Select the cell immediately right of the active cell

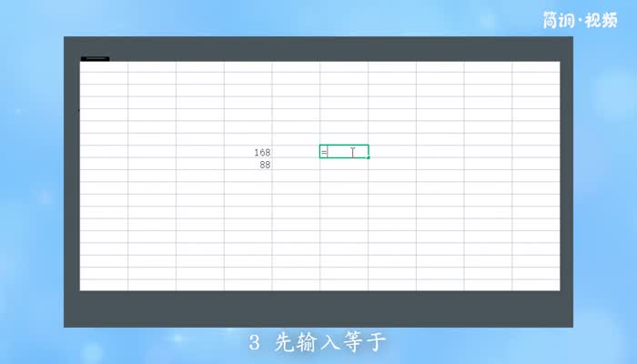pyautogui.click(x=392, y=152)
